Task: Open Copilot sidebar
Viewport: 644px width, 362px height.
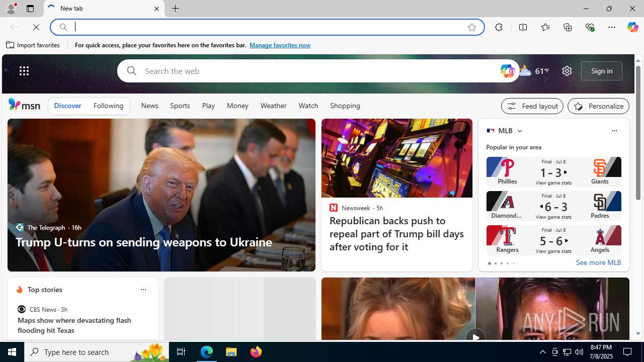Action: (x=632, y=27)
